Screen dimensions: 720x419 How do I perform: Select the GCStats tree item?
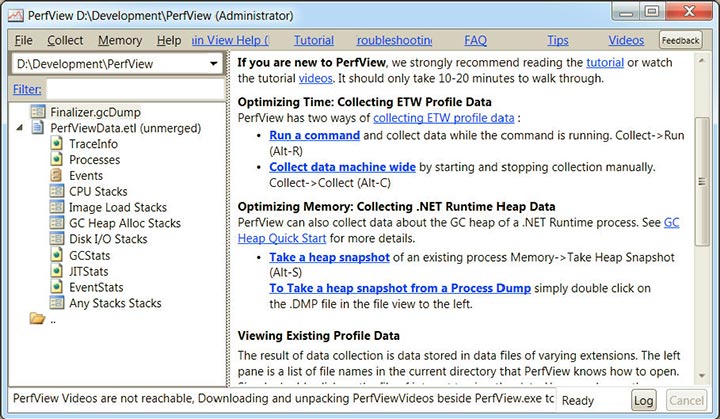90,255
